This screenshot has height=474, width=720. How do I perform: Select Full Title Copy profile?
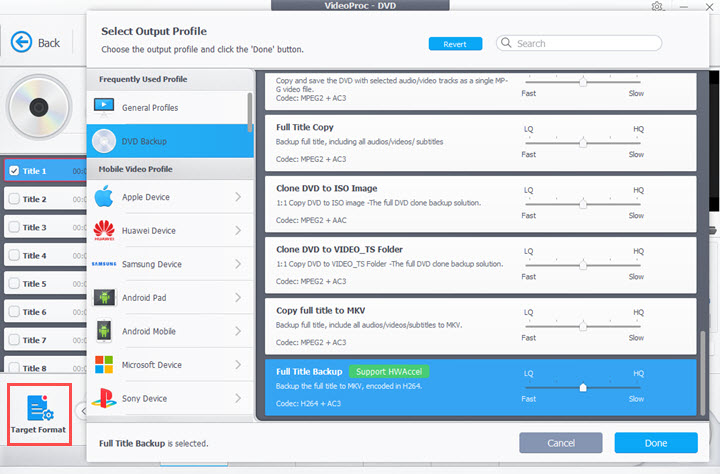point(480,143)
